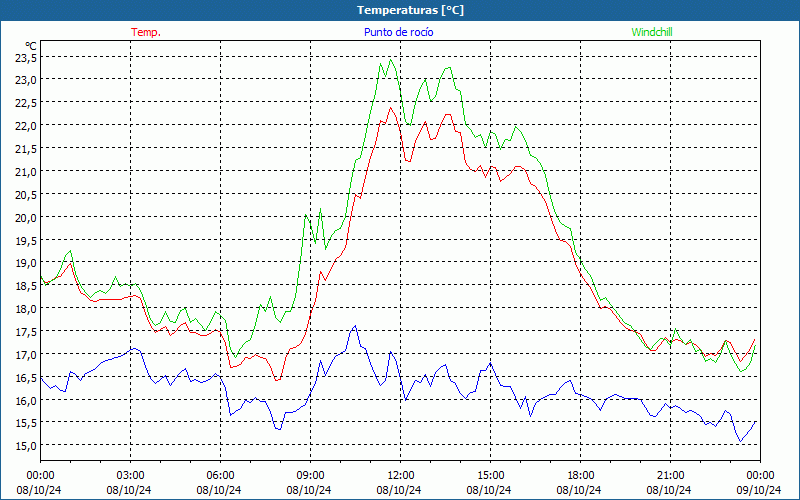
Task: Click the '09/10/24' date label
Action: click(x=759, y=490)
